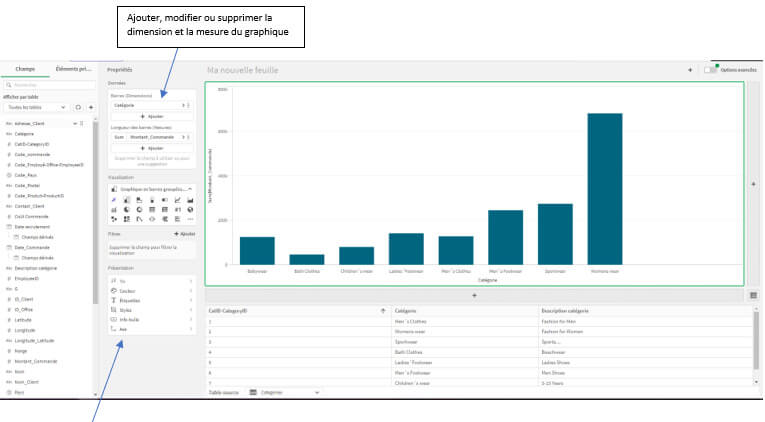The width and height of the screenshot is (765, 422).
Task: Select the Longitude_Latitude field
Action: 34,341
